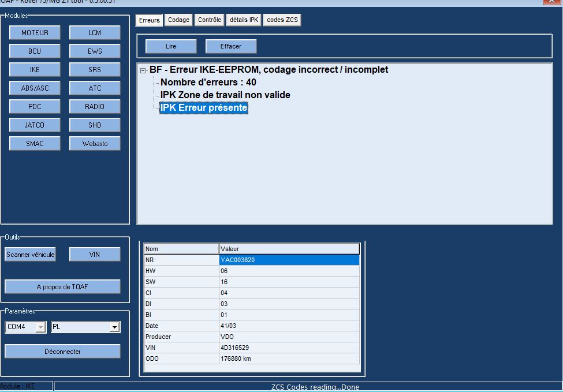
Task: Open the détails IPK tab
Action: (x=244, y=20)
